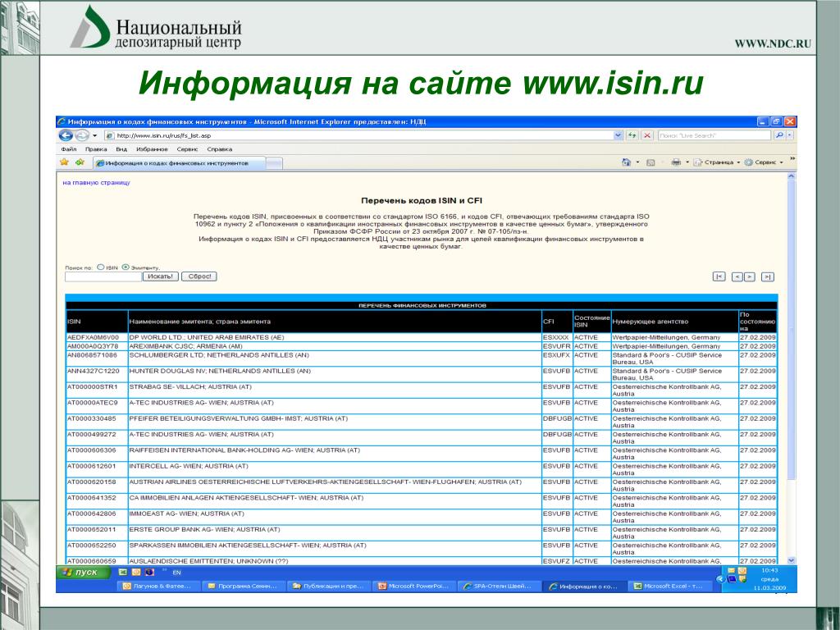Open the Вид menu
Image resolution: width=840 pixels, height=630 pixels.
tap(121, 149)
